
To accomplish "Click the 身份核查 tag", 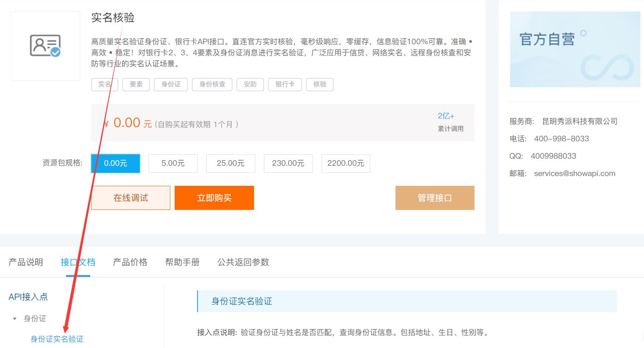I will (x=212, y=84).
